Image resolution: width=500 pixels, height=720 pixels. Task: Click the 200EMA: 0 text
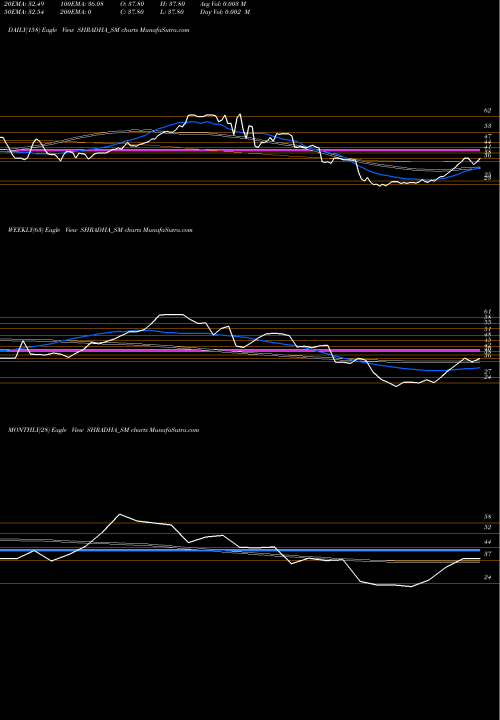[x=75, y=12]
